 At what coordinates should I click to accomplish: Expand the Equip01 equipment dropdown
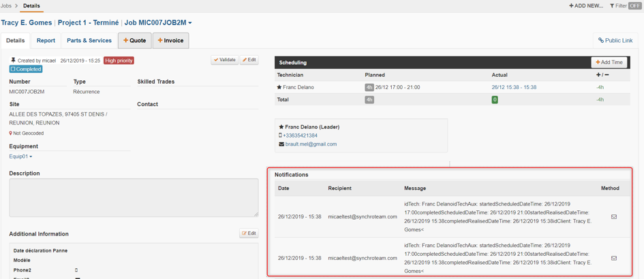(x=20, y=157)
